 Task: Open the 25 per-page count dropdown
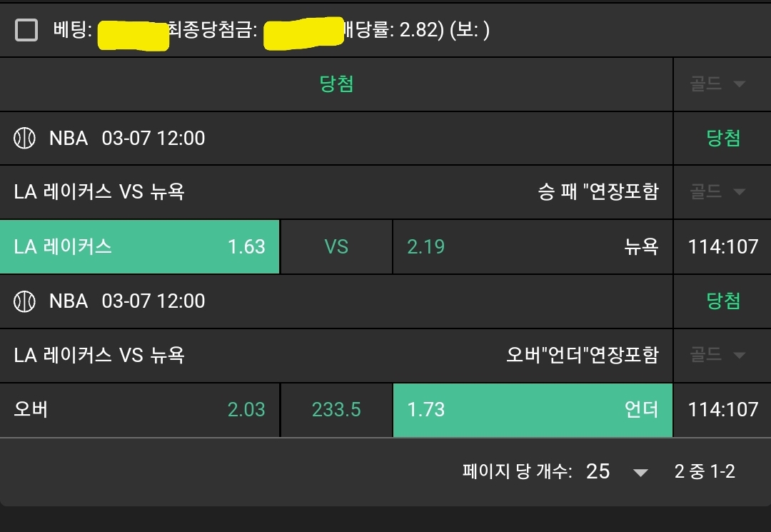[617, 471]
